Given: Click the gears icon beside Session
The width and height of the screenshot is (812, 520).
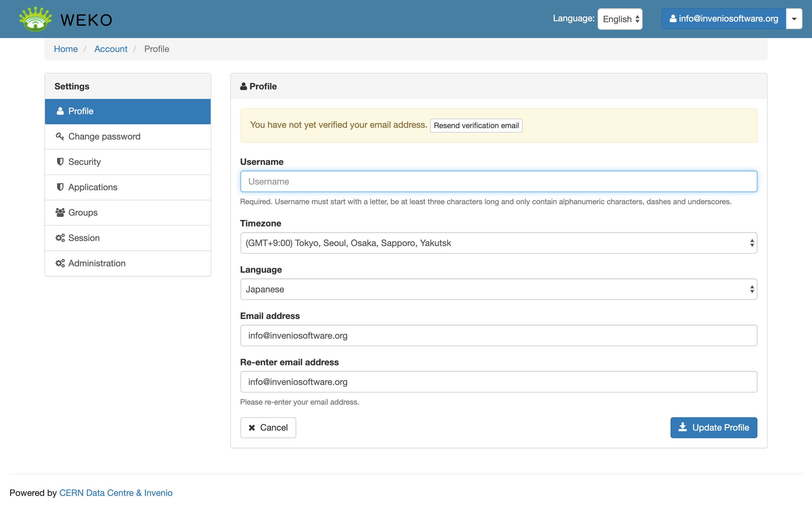Looking at the screenshot, I should point(60,238).
